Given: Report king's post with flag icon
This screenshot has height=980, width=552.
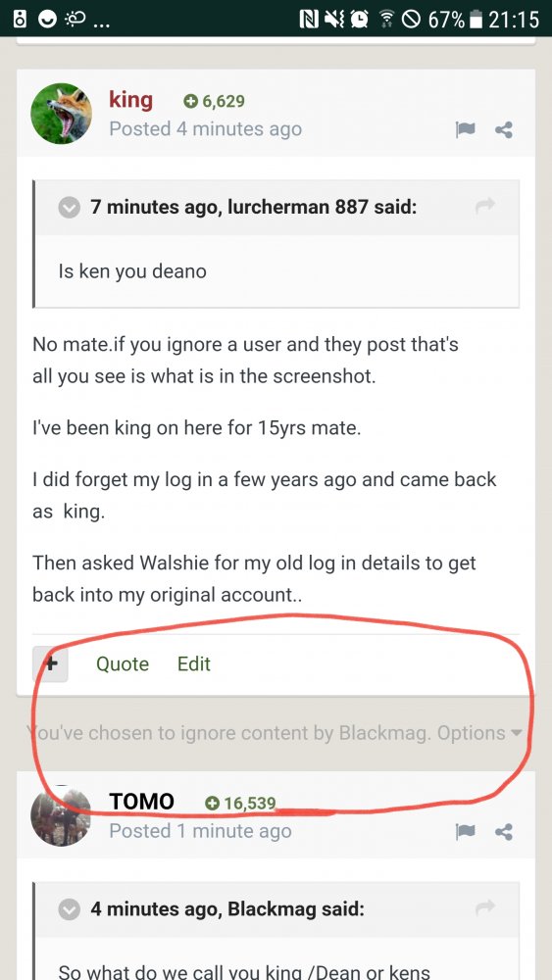Looking at the screenshot, I should tap(465, 129).
